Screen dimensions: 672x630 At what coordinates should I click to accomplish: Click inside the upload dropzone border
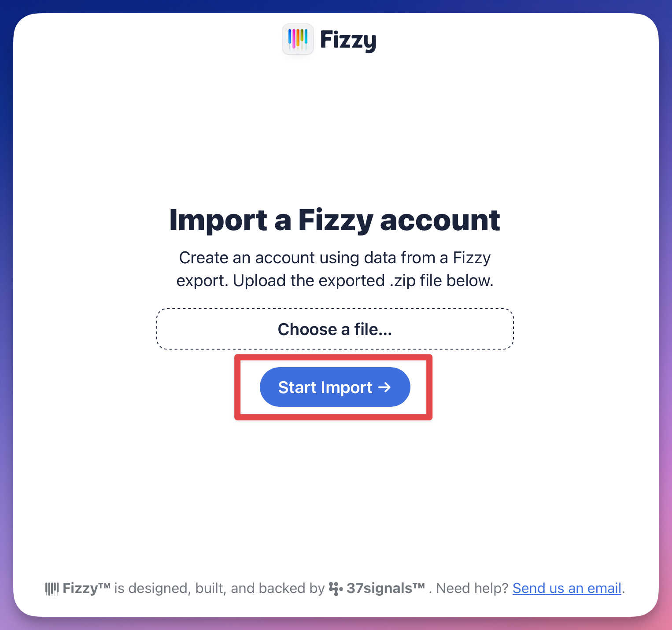(x=335, y=329)
